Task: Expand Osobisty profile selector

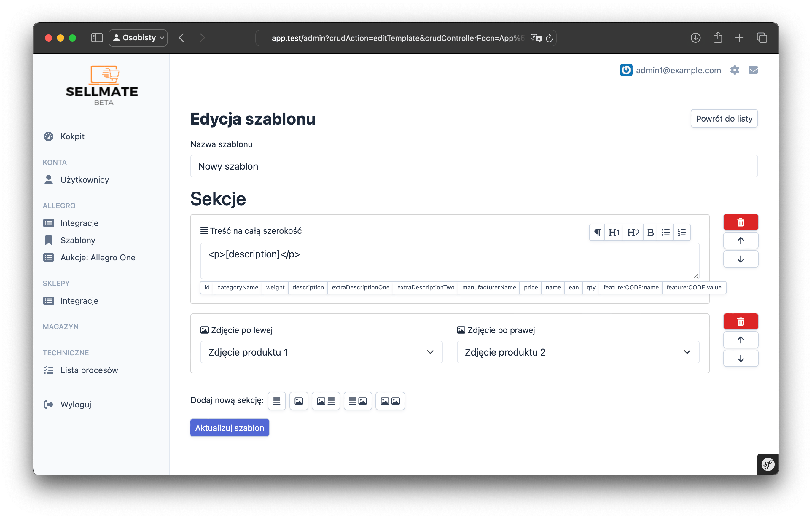Action: tap(138, 38)
